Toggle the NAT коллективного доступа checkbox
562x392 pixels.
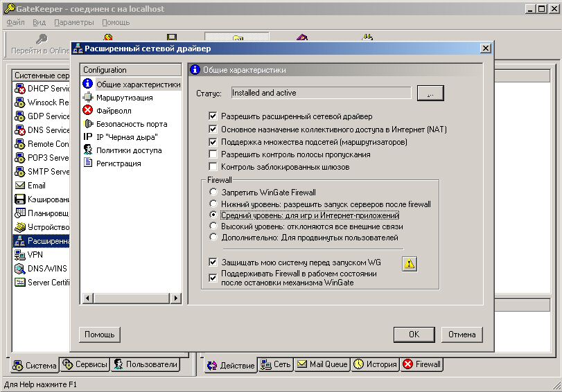coord(213,129)
